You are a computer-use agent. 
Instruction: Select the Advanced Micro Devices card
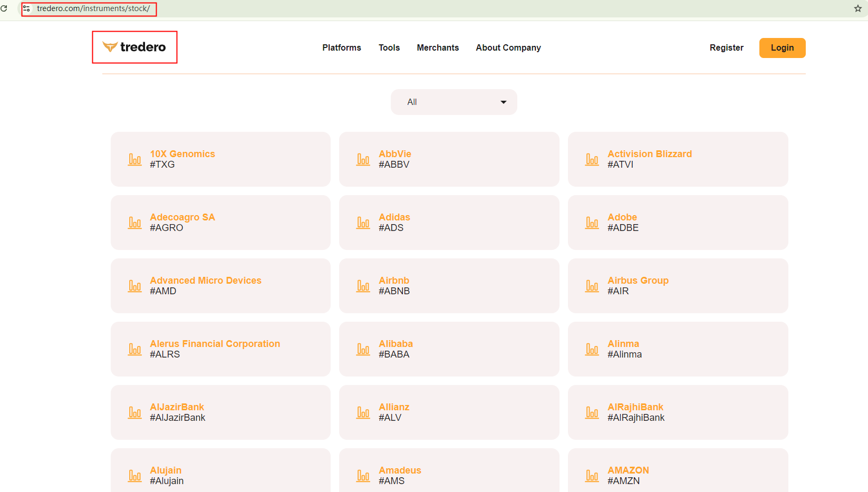(x=220, y=285)
